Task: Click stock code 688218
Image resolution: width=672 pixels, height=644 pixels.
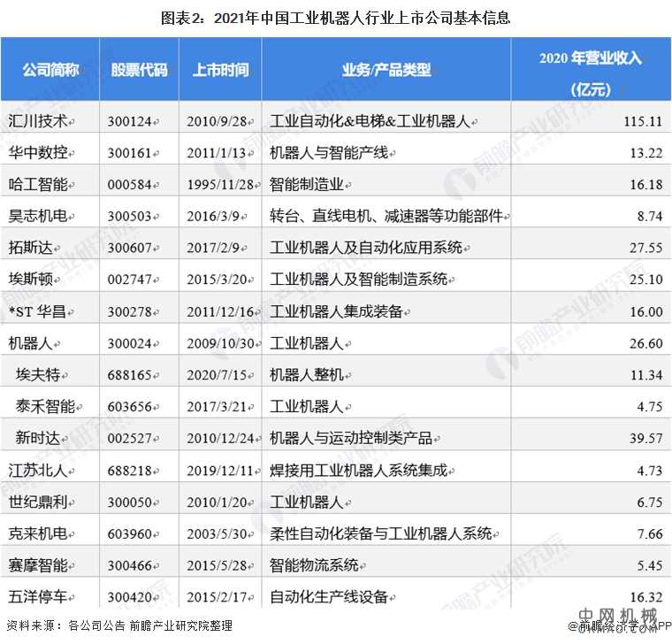Action: [x=129, y=471]
